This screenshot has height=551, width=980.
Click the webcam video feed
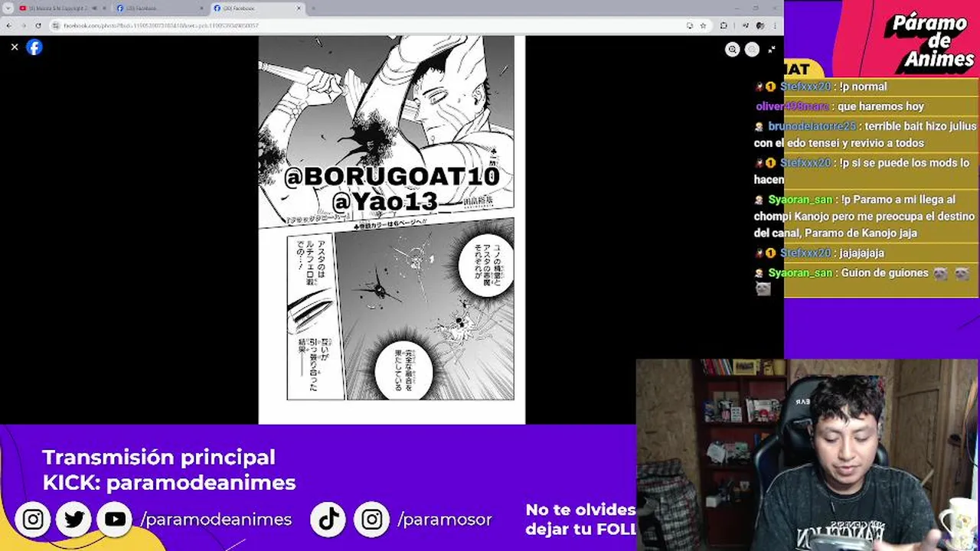pyautogui.click(x=808, y=455)
